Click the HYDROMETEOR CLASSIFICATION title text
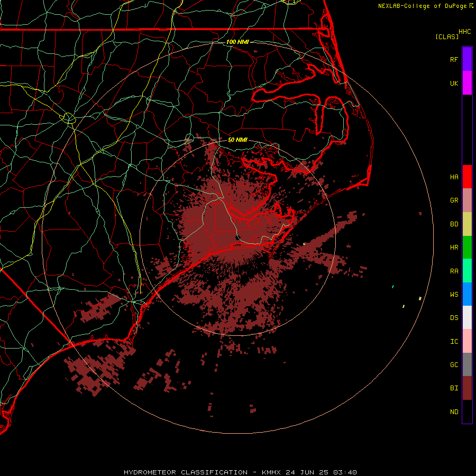Viewport: 476px width, 476px height. click(186, 472)
